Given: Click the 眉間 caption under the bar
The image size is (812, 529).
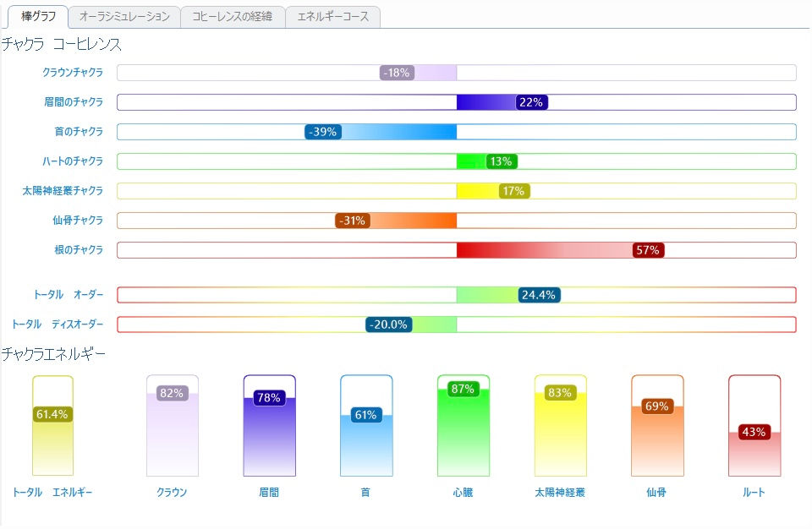Looking at the screenshot, I should tap(269, 493).
